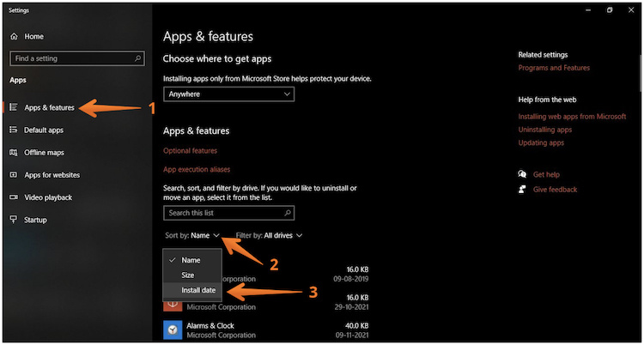The height and width of the screenshot is (345, 644).
Task: Select Size in the sort menu
Action: [x=188, y=275]
